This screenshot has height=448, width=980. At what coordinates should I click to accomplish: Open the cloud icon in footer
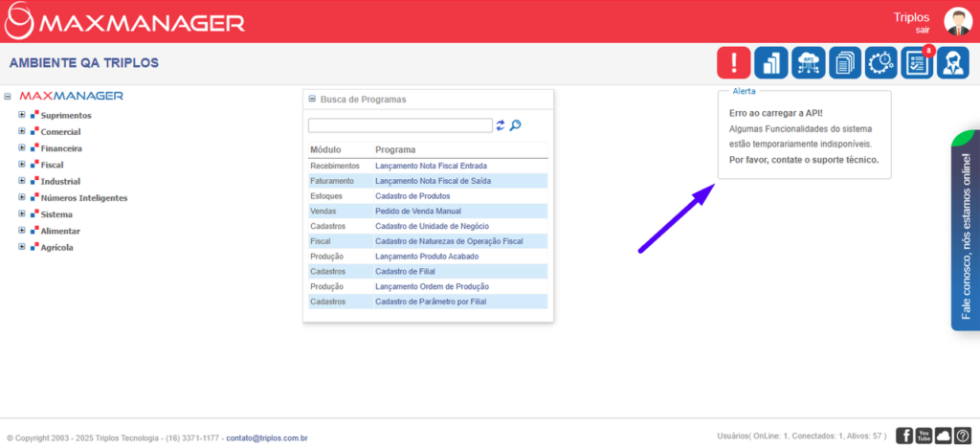(x=943, y=435)
